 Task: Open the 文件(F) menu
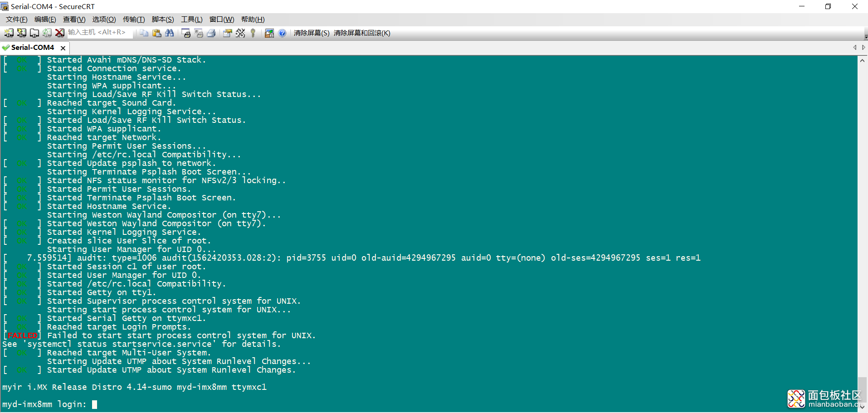pos(17,19)
